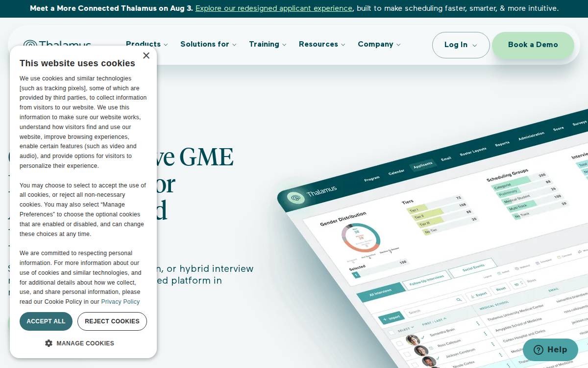588x368 pixels.
Task: Click the Import button in dashboard image
Action: 391,318
